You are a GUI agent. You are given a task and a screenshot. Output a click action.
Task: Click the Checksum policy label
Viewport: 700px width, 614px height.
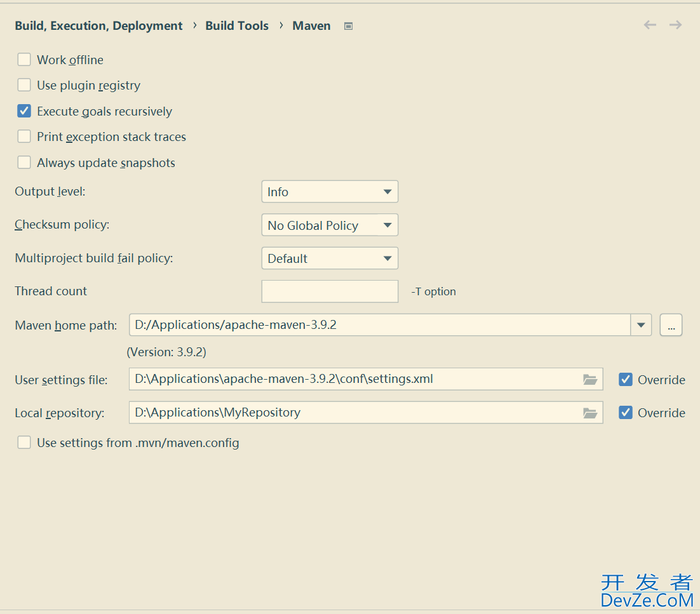tap(62, 224)
